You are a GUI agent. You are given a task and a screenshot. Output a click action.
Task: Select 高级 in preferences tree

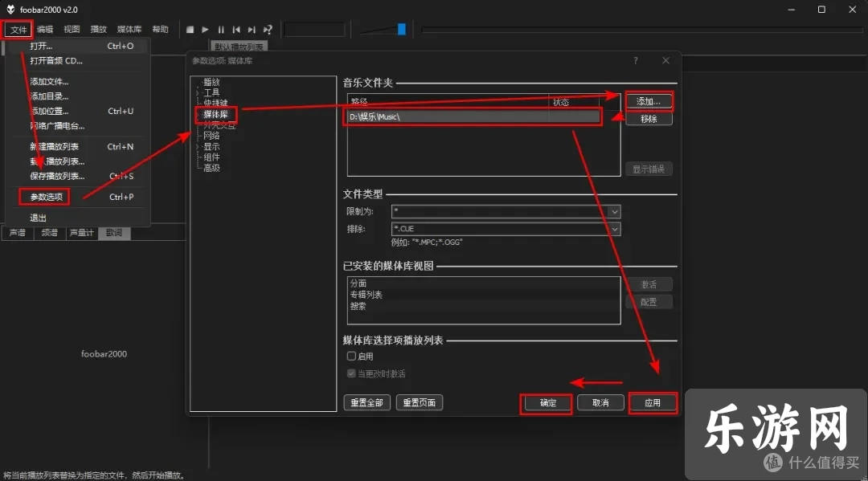pos(211,168)
